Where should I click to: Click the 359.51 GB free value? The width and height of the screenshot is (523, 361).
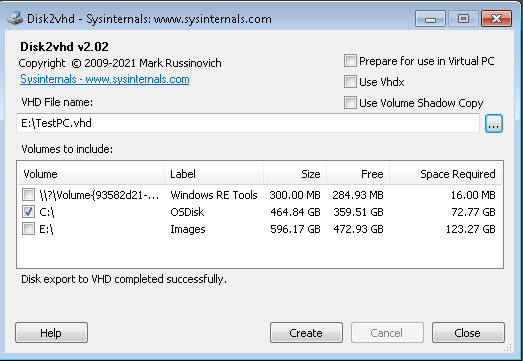(358, 212)
